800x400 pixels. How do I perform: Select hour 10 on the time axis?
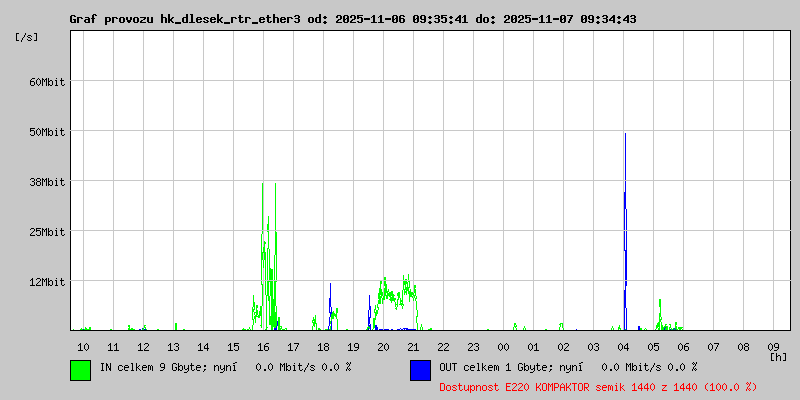tap(83, 346)
